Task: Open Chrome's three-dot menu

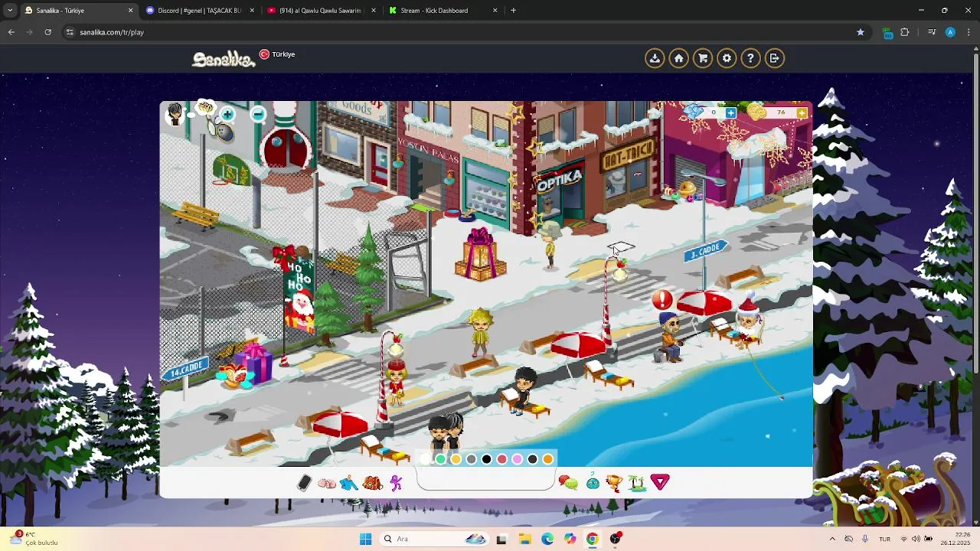Action: tap(969, 32)
